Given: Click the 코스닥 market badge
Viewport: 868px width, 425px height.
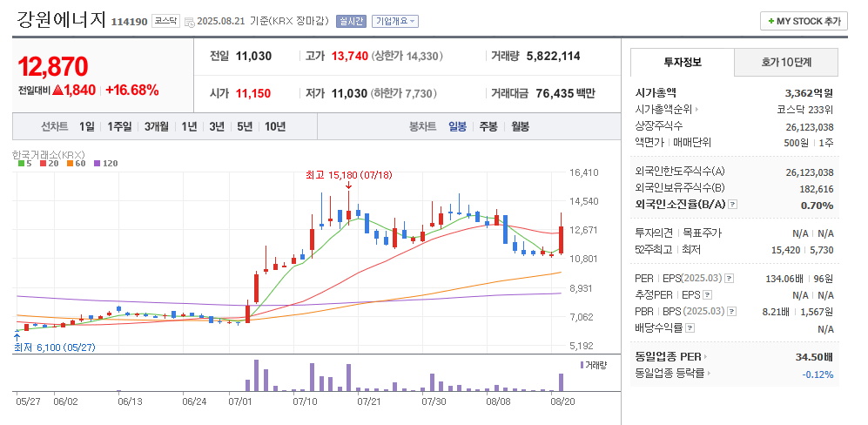Looking at the screenshot, I should coord(165,21).
